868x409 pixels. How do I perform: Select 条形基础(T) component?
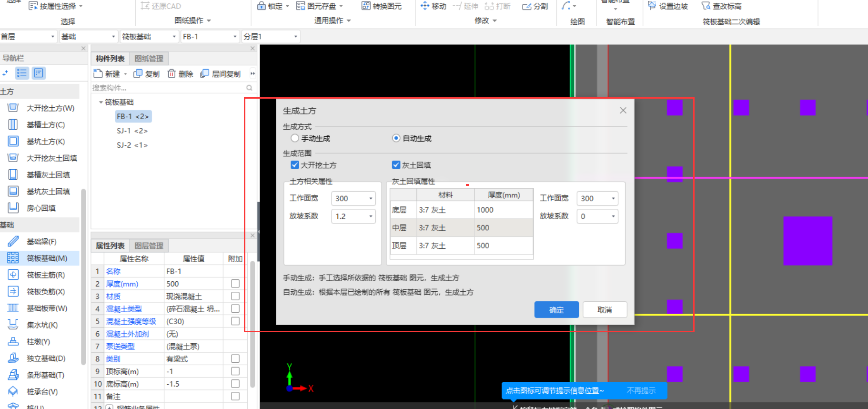45,375
